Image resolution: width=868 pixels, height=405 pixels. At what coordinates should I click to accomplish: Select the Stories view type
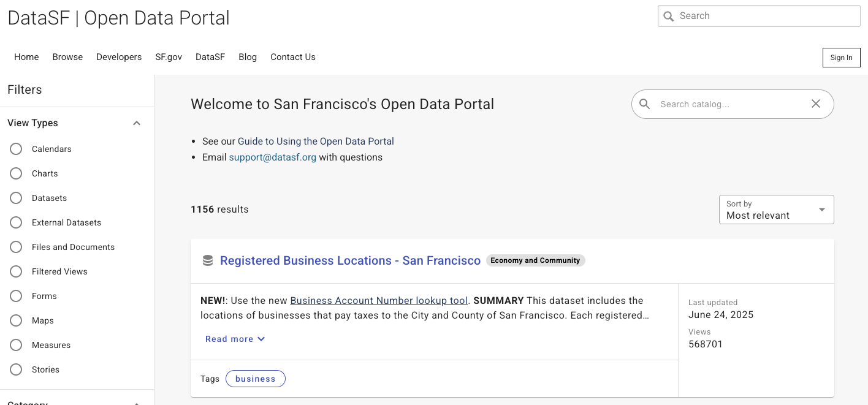pyautogui.click(x=16, y=369)
